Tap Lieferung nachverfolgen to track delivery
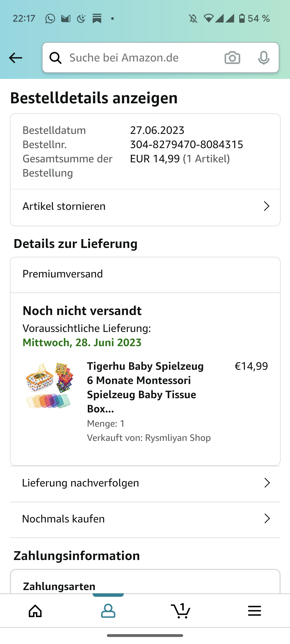Screen dimensions: 290x644 click(x=81, y=483)
